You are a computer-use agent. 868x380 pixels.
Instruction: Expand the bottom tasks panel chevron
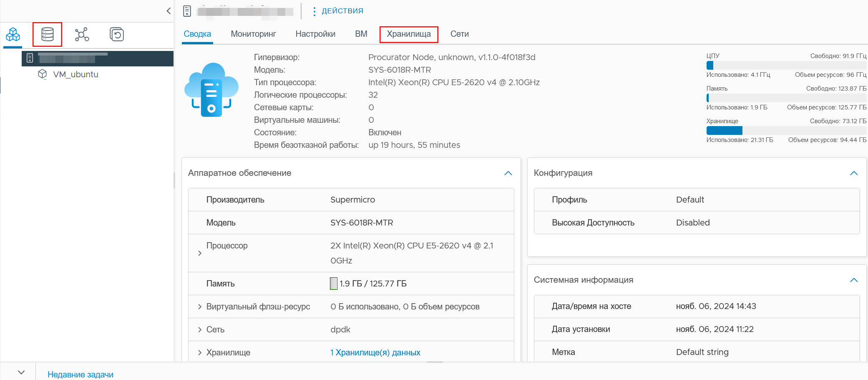click(x=21, y=372)
